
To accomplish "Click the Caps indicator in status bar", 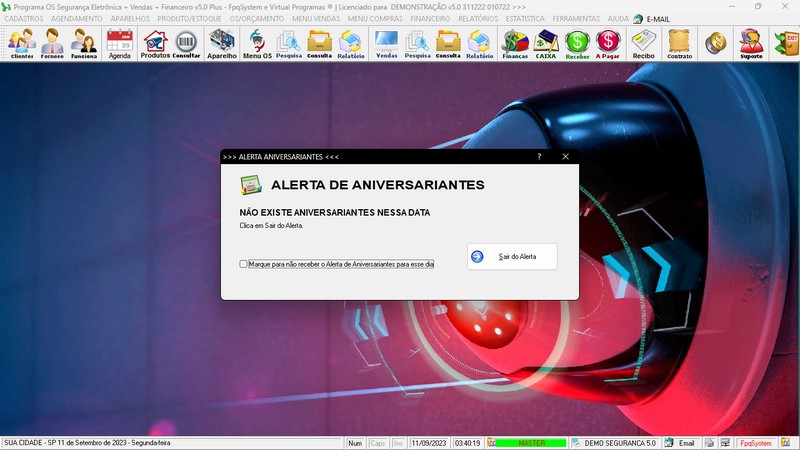I will (x=378, y=443).
